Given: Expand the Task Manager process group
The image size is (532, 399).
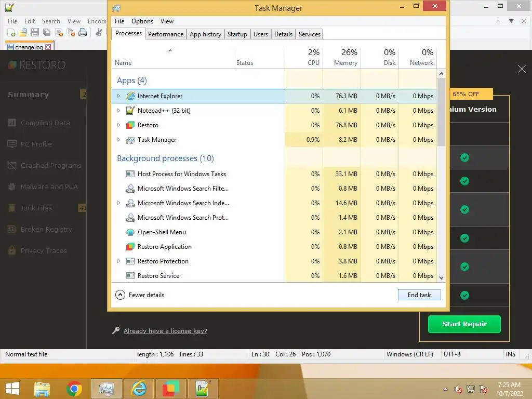Looking at the screenshot, I should (118, 140).
